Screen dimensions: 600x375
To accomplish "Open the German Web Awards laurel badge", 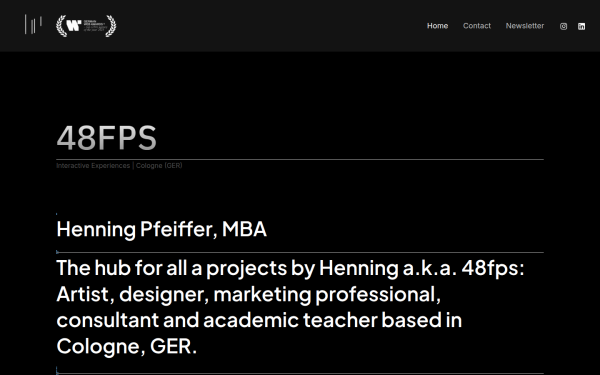I will [86, 26].
